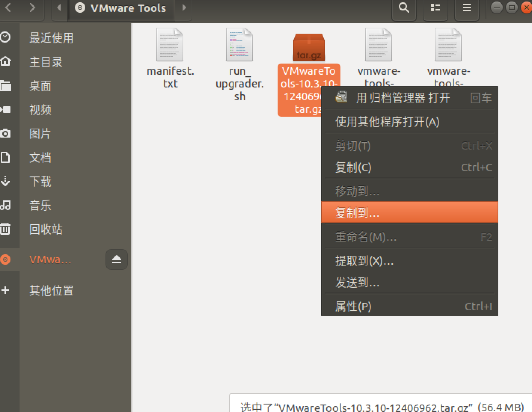
Task: Open Desktop (桌面) in the sidebar
Action: click(65, 86)
